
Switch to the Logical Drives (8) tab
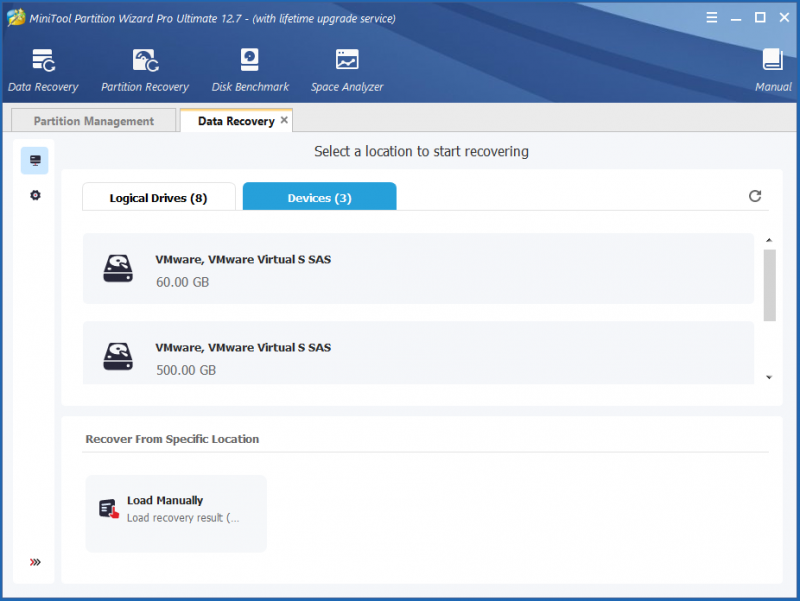(159, 197)
